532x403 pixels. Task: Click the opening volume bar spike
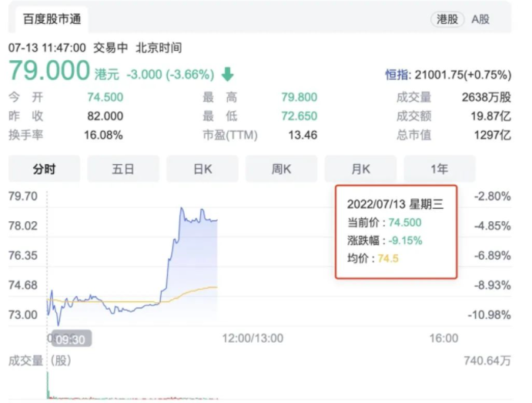coord(48,385)
